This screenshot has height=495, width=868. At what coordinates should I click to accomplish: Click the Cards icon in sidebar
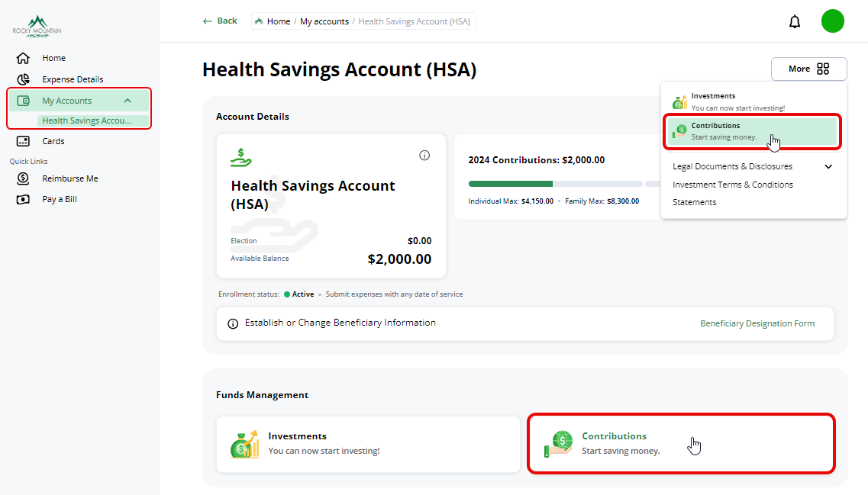(23, 141)
